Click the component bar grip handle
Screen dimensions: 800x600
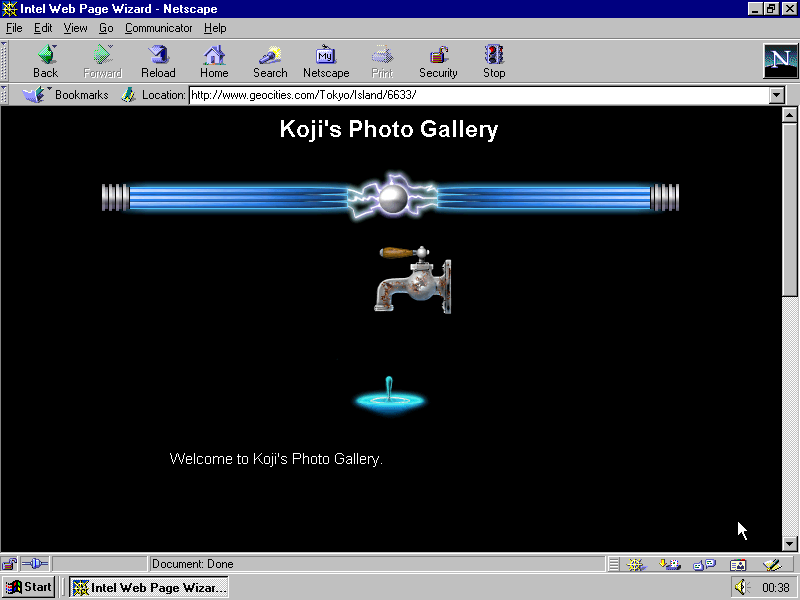tap(614, 564)
